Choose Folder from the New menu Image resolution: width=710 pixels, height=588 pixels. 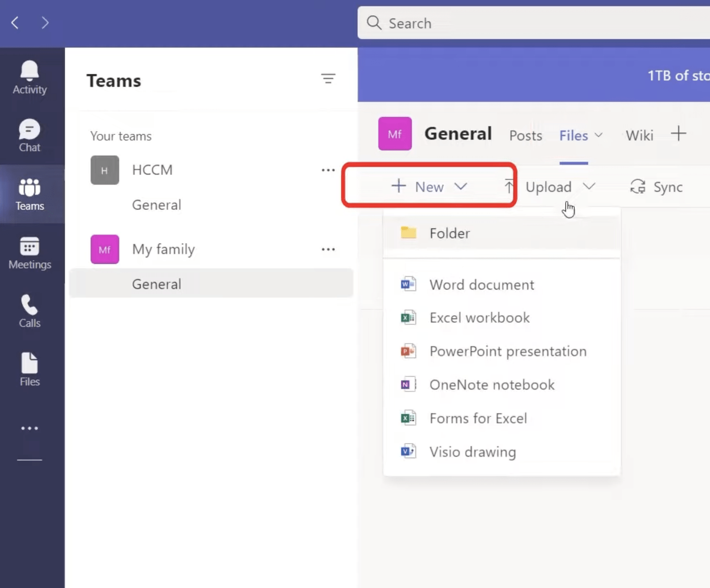[x=502, y=233]
